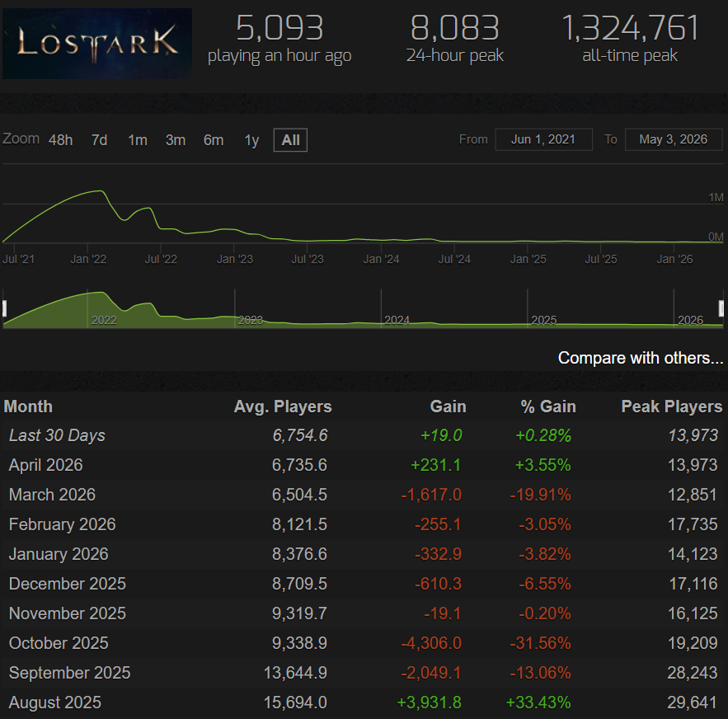Select the Avg. Players column header
The width and height of the screenshot is (728, 719).
click(x=283, y=406)
